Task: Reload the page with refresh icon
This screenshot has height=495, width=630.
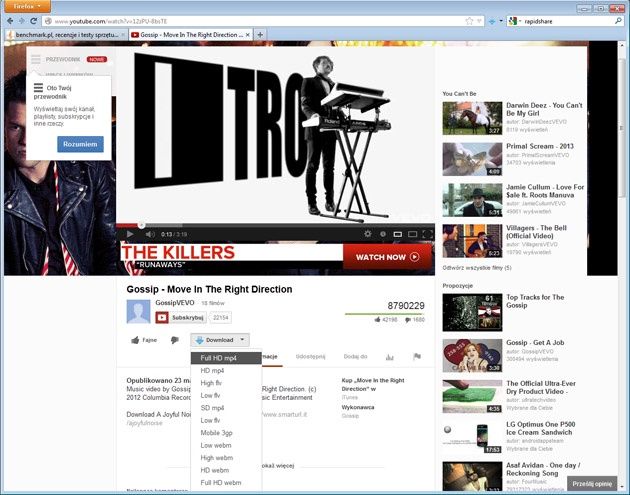Action: click(x=34, y=21)
